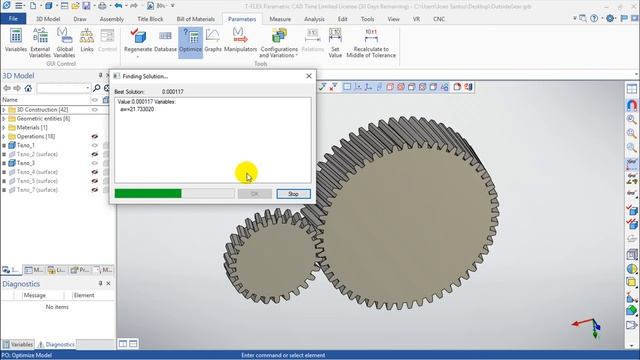Click the Message column header in Diagnostics
The height and width of the screenshot is (360, 640).
coord(35,295)
